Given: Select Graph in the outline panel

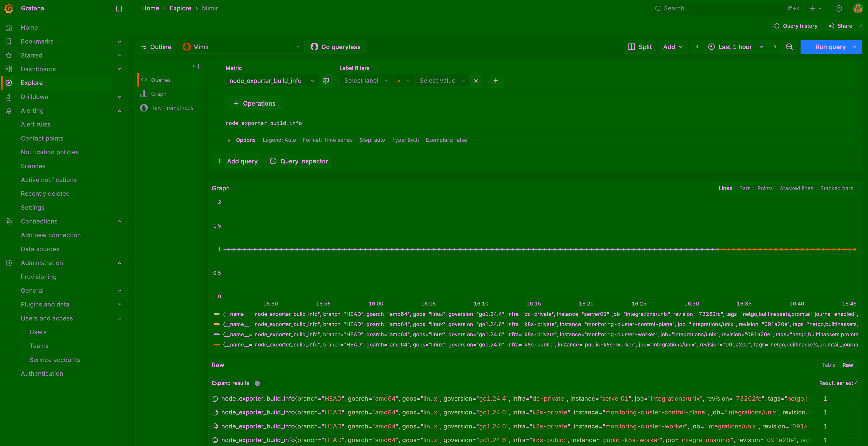Looking at the screenshot, I should [x=158, y=94].
